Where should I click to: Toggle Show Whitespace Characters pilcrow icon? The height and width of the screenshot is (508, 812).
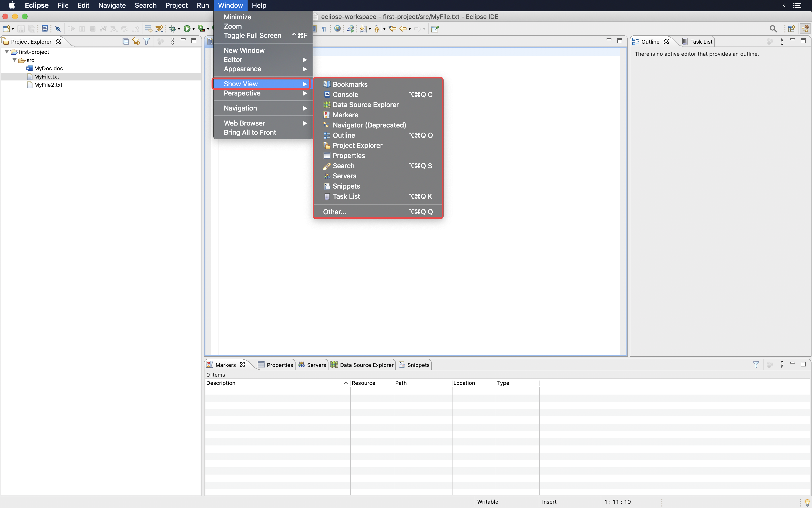tap(324, 29)
